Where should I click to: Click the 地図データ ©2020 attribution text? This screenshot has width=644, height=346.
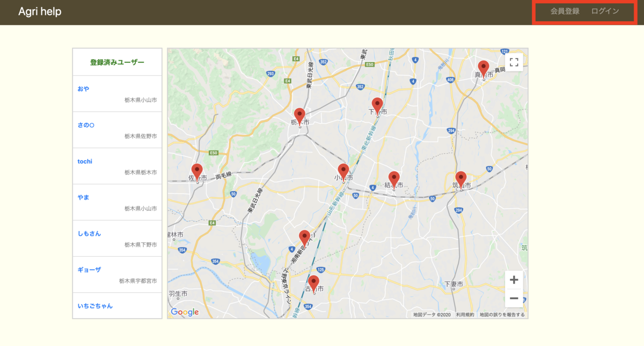(x=432, y=315)
